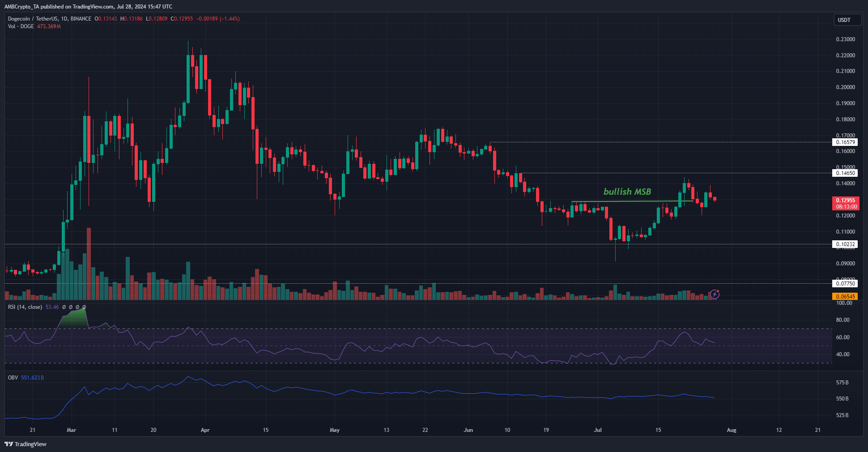Click the RSI value 53.46
This screenshot has width=868, height=452.
pyautogui.click(x=52, y=307)
